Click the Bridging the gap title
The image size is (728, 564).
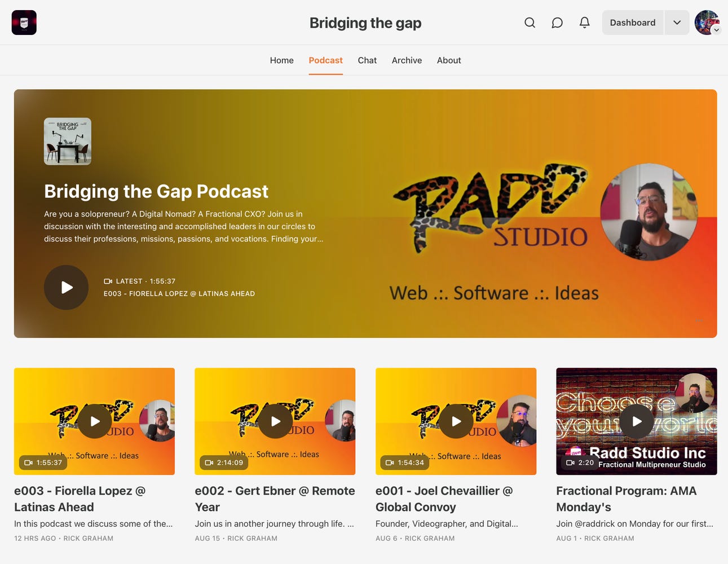(365, 23)
